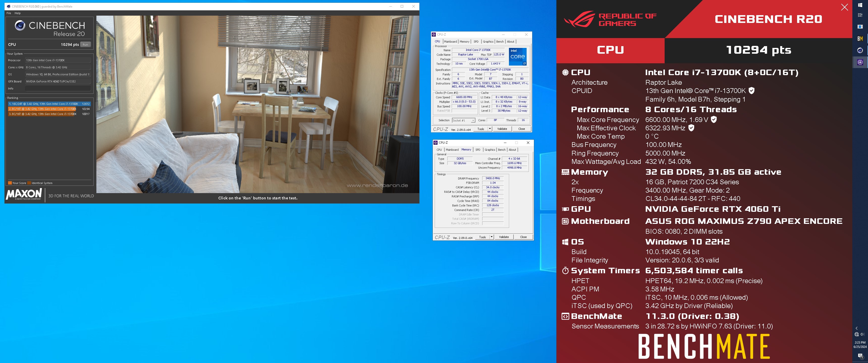Open the Windows Start menu
The image size is (868, 363).
click(860, 5)
